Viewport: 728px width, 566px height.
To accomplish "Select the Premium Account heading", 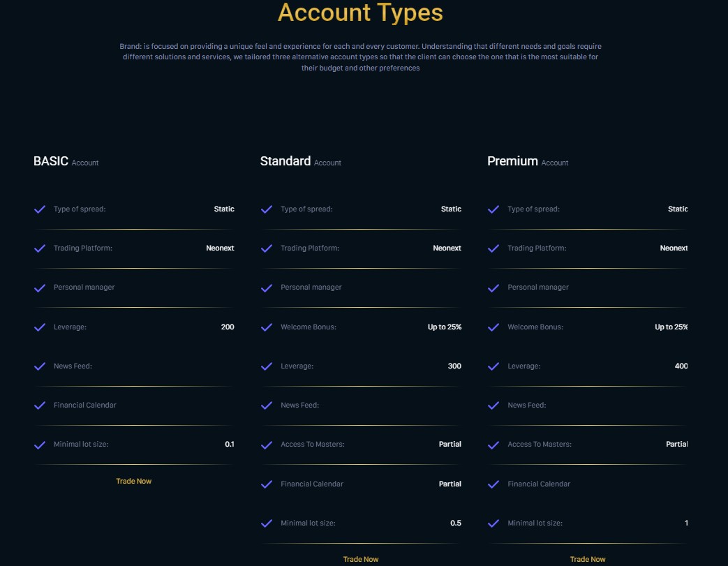I will pyautogui.click(x=528, y=161).
